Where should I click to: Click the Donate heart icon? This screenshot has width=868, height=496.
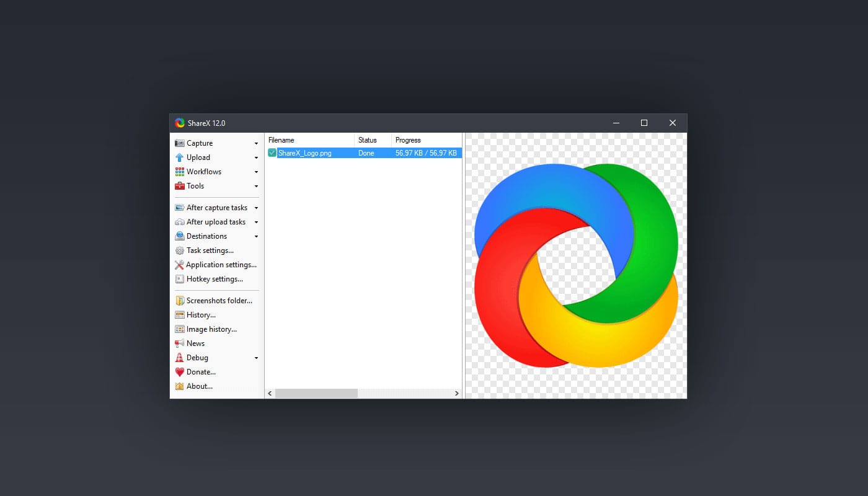coord(180,372)
